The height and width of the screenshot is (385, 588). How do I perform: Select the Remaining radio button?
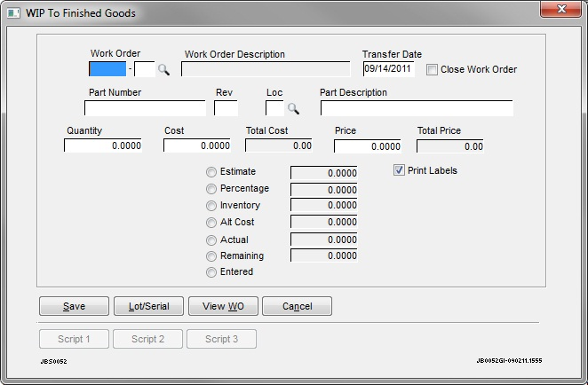(211, 256)
